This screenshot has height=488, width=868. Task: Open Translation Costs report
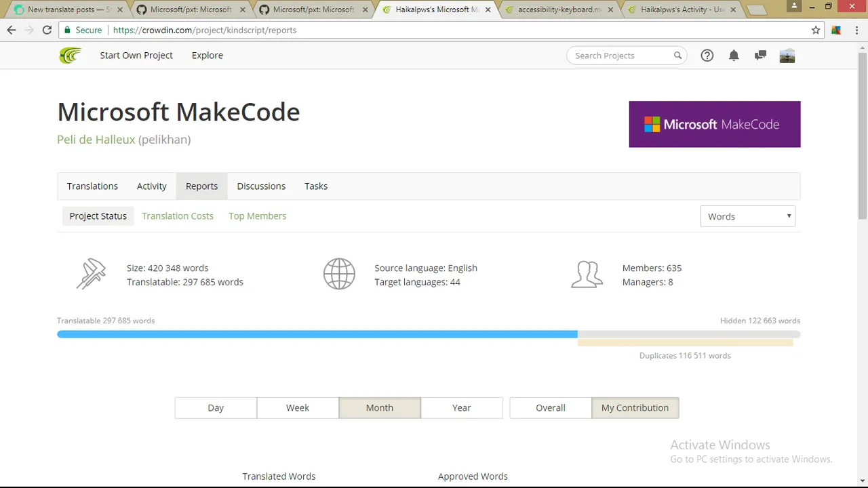tap(178, 216)
